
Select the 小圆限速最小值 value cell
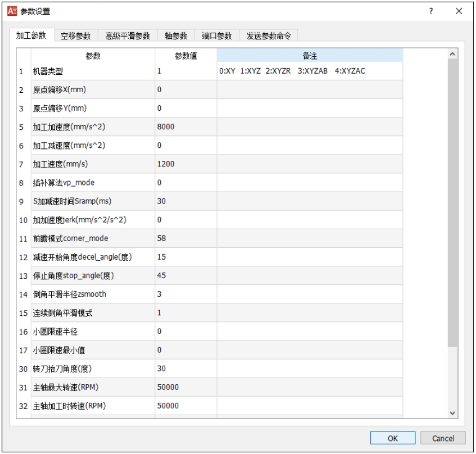[x=186, y=350]
